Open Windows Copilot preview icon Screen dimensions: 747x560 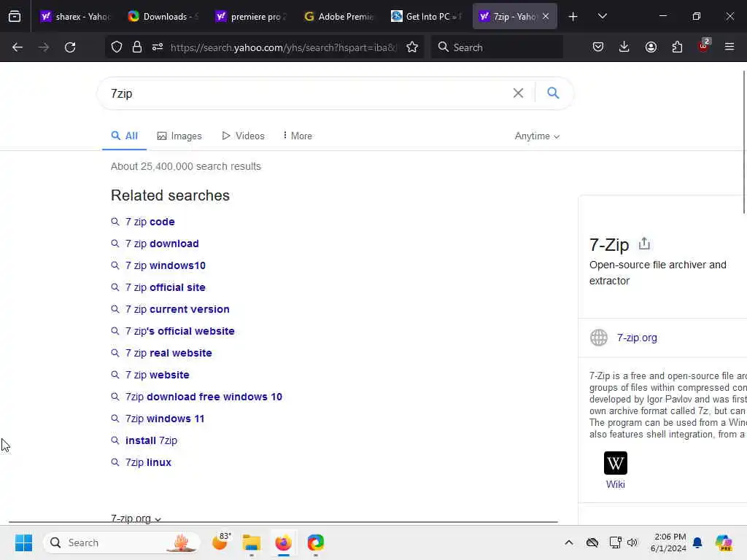(724, 542)
